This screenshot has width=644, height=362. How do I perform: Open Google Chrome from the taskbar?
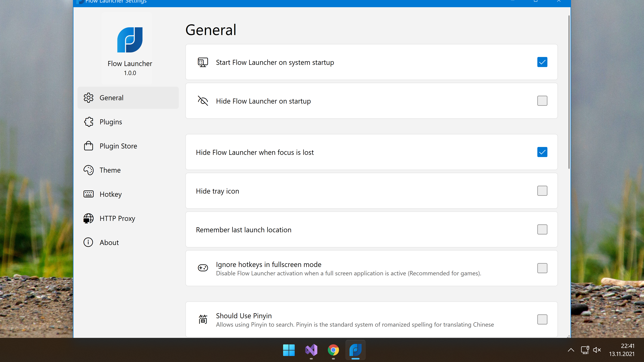click(333, 350)
